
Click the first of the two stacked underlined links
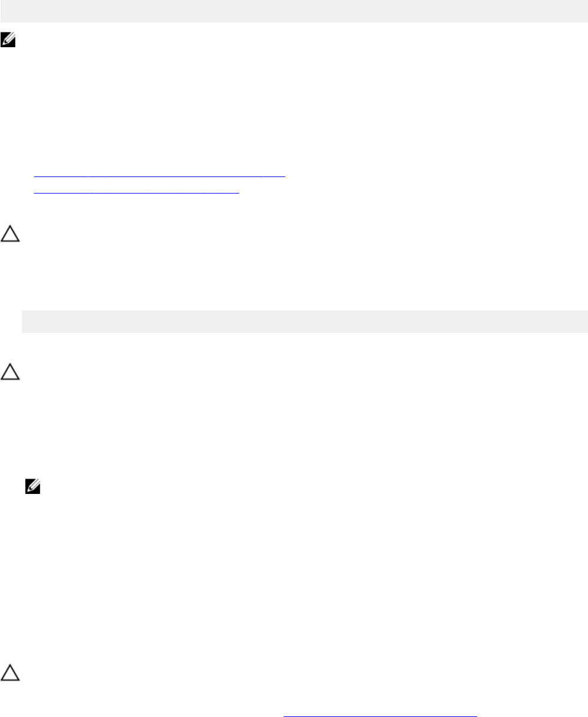pyautogui.click(x=159, y=176)
